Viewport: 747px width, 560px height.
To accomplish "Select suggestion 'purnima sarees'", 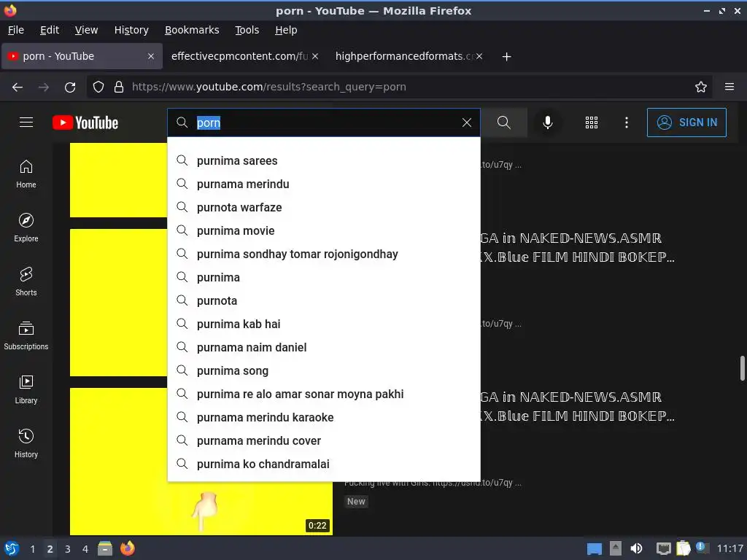I will (x=324, y=160).
